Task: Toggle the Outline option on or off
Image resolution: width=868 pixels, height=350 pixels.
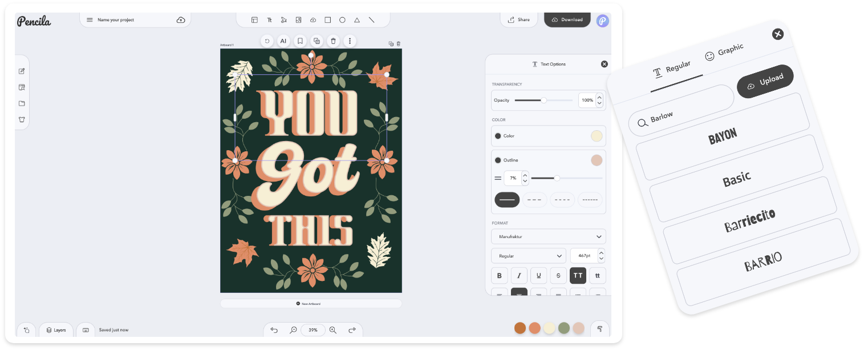Action: pos(498,160)
